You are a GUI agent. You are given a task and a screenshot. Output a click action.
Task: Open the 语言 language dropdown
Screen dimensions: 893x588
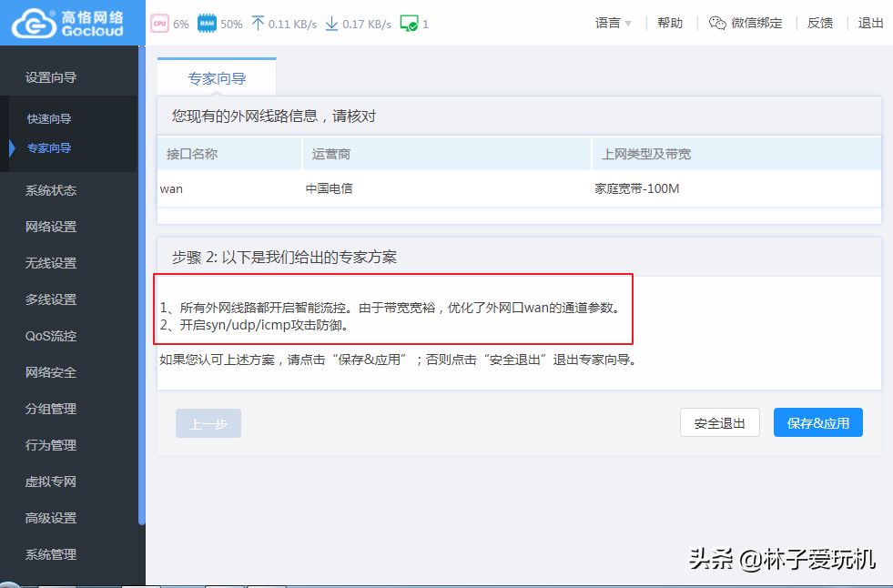point(614,23)
